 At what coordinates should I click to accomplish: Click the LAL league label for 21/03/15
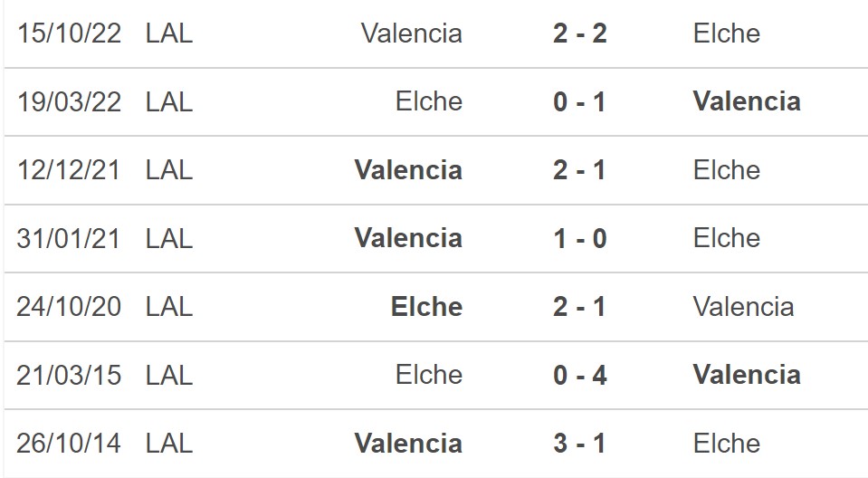coord(169,376)
